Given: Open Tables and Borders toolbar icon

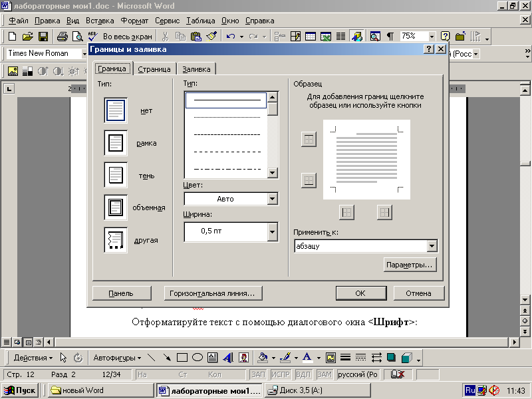Looking at the screenshot, I should click(x=295, y=36).
